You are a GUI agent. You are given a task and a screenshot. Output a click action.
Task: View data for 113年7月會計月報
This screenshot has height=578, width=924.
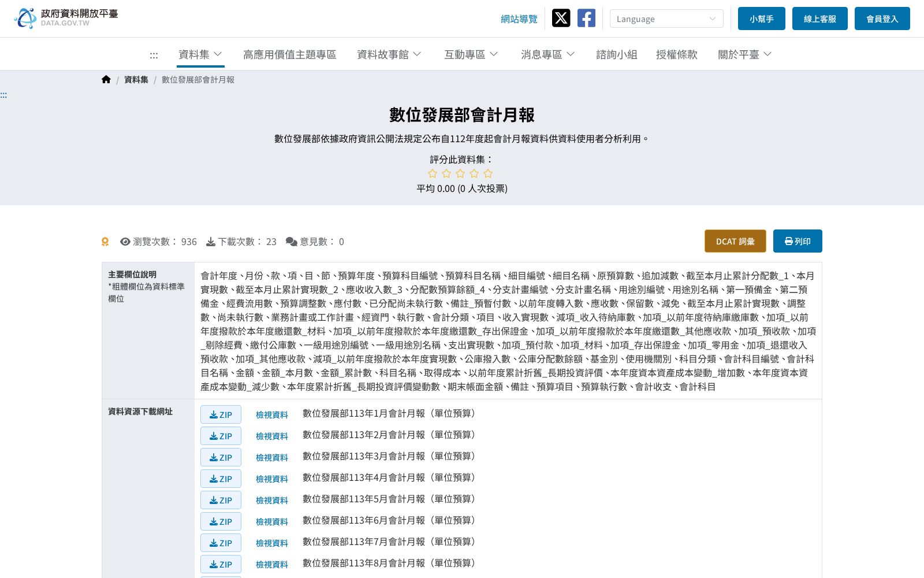pos(272,543)
